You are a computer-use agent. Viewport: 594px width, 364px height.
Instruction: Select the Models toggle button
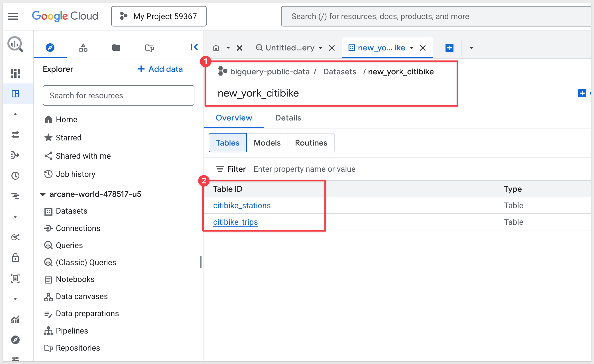coord(267,143)
